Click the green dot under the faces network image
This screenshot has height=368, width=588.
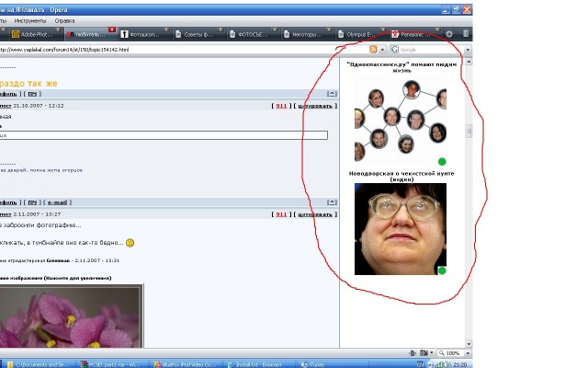point(442,162)
